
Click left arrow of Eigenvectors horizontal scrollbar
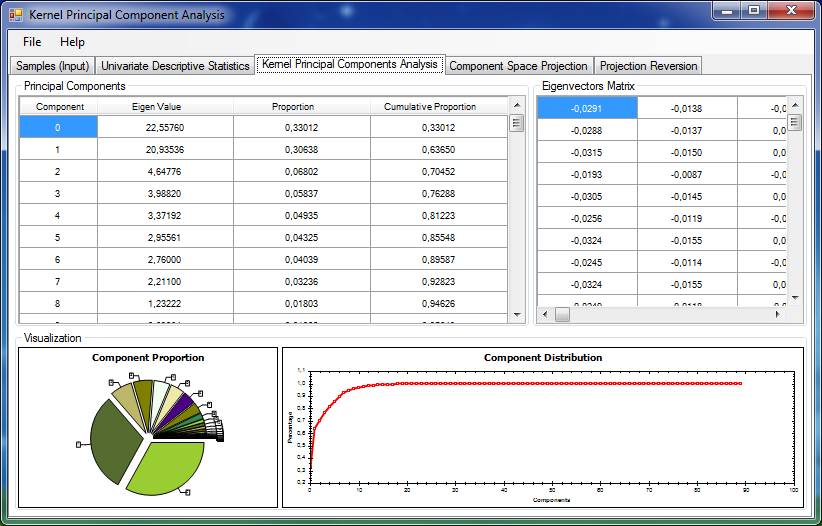545,314
